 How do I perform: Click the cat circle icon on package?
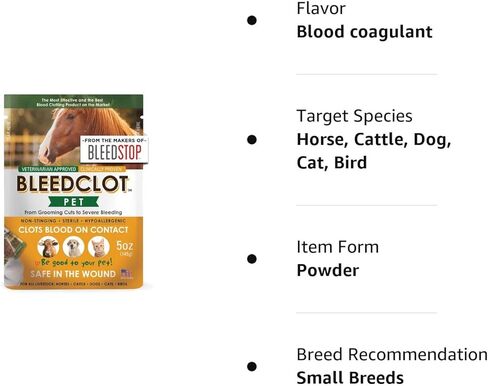click(x=99, y=247)
